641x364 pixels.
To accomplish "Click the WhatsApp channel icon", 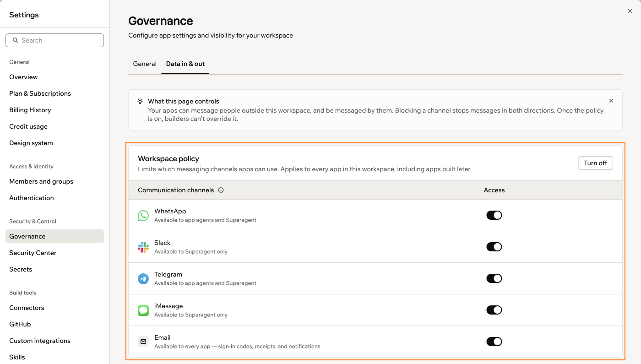I will coord(143,216).
